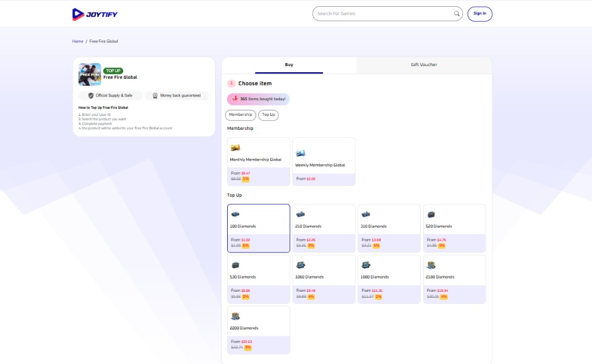Click the 310 Diamonds item icon

tap(366, 214)
